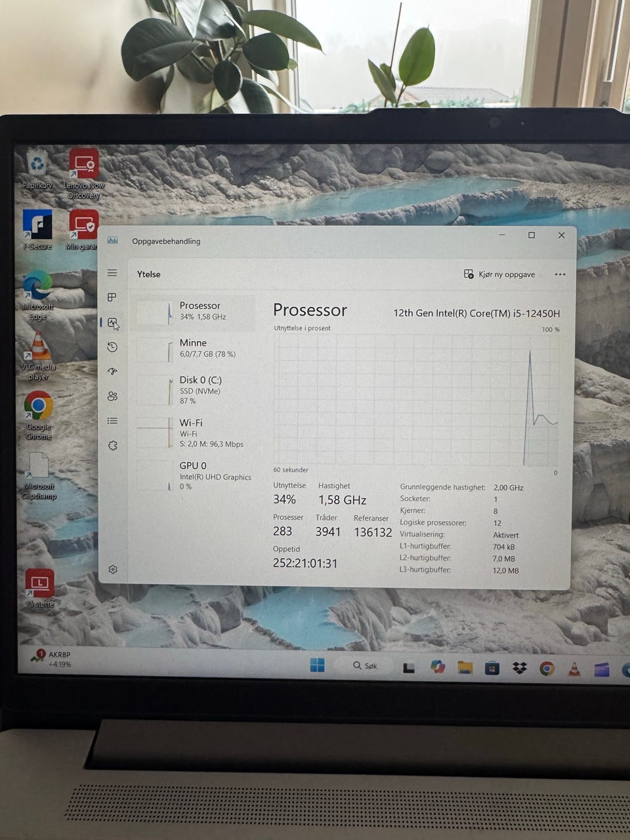This screenshot has height=840, width=630.
Task: Open File Explorer from the taskbar
Action: 465,668
